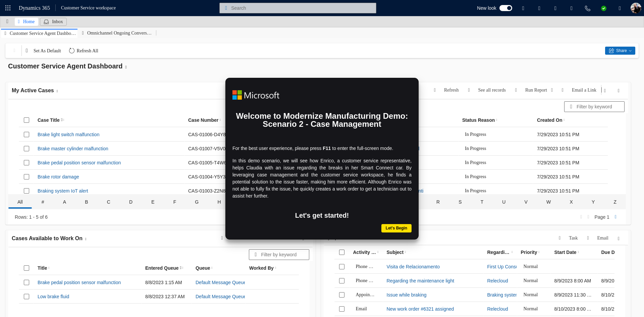Click See all records in My Active Cases

coord(492,90)
